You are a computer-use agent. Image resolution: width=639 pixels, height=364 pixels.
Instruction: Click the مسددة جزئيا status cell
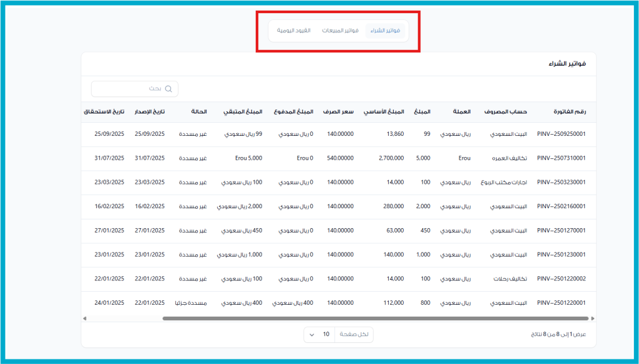[191, 304]
